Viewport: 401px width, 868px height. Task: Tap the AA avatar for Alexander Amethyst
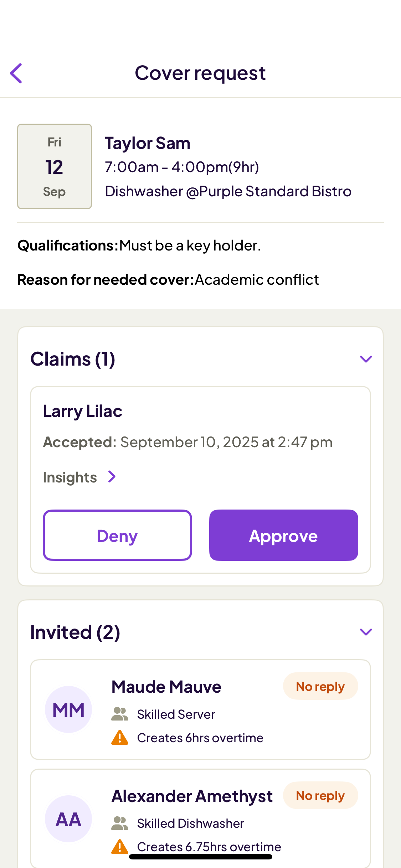tap(68, 819)
